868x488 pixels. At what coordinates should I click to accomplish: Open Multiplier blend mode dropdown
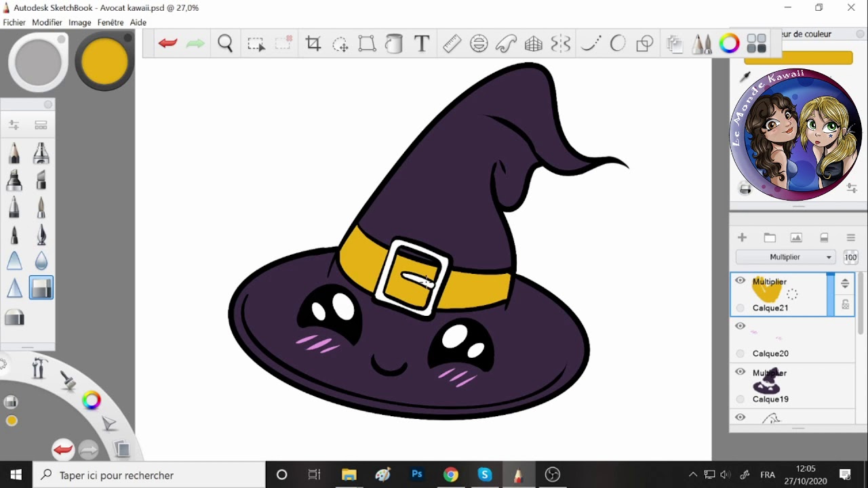785,257
